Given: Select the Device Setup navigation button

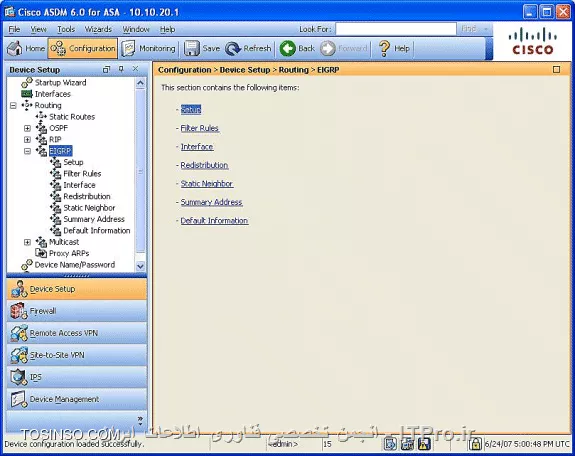Looking at the screenshot, I should pos(77,289).
